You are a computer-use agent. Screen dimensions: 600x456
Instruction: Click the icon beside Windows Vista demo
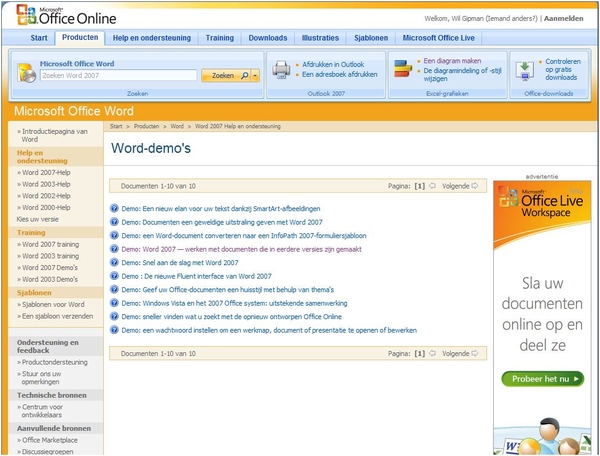(x=114, y=303)
